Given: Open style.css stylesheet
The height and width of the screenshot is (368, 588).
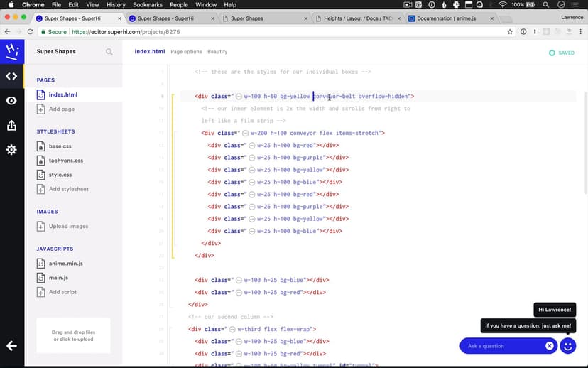Looking at the screenshot, I should [60, 175].
